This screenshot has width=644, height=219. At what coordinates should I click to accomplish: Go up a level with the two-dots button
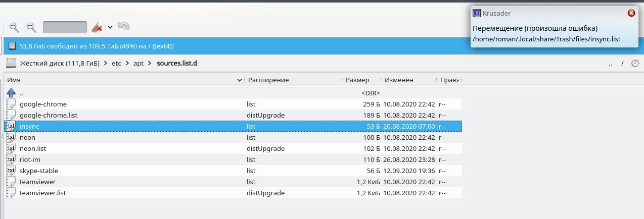[x=610, y=64]
